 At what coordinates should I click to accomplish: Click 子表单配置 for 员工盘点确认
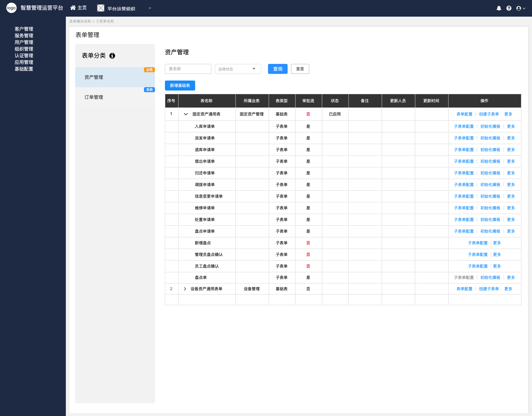click(x=478, y=266)
